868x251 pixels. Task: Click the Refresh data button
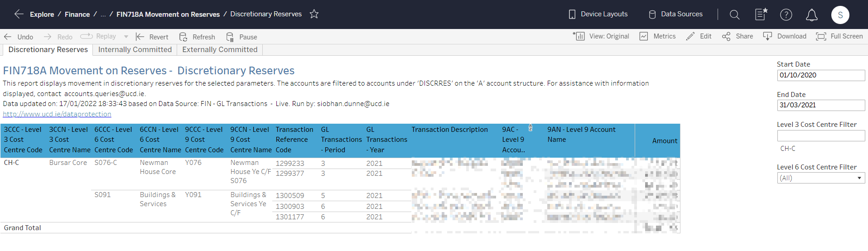[x=197, y=37]
